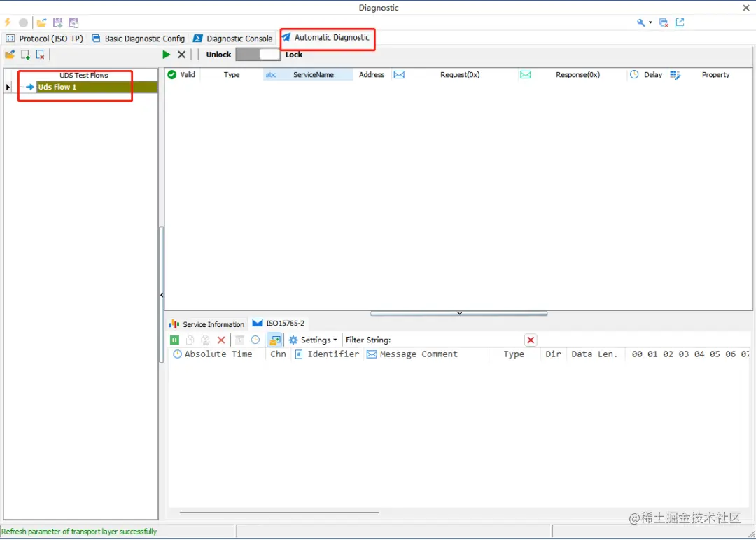Viewport: 756px width, 540px height.
Task: Click the Lock label
Action: coord(293,55)
